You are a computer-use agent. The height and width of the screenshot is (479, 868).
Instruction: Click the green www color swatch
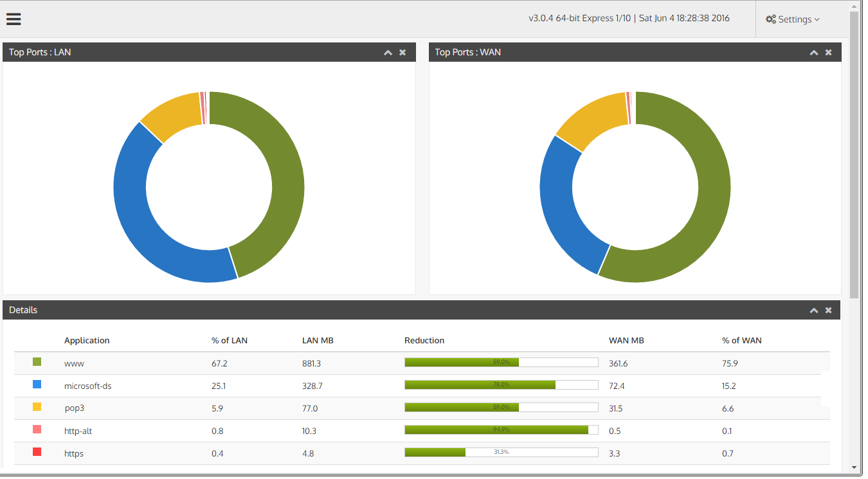[x=37, y=361]
